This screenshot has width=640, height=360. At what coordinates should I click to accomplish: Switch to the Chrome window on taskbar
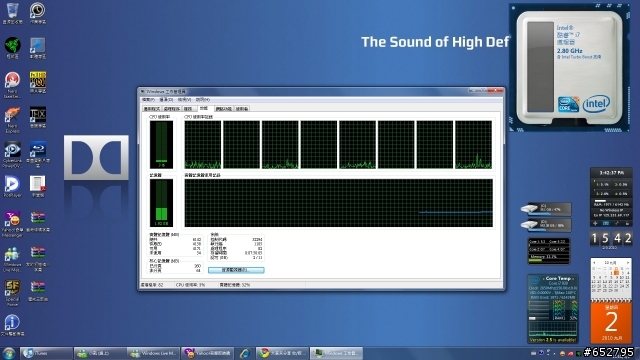click(x=282, y=353)
